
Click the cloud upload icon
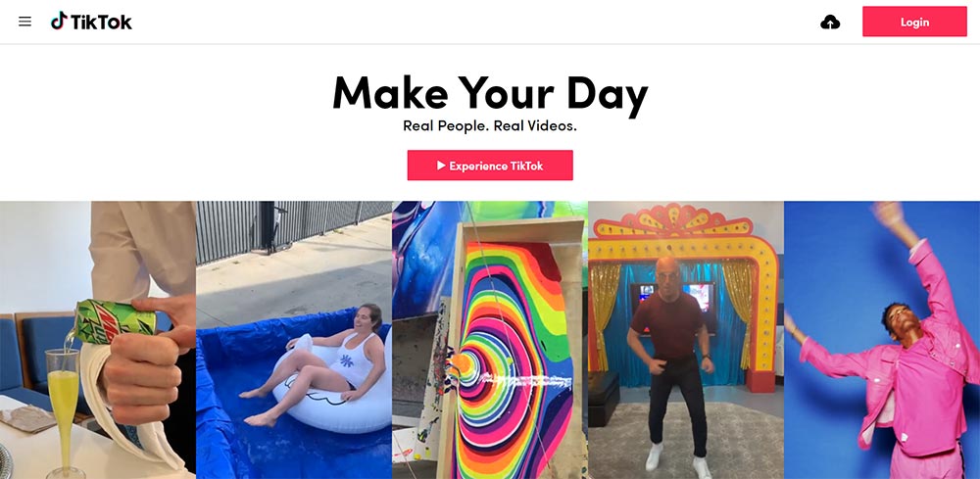point(830,23)
